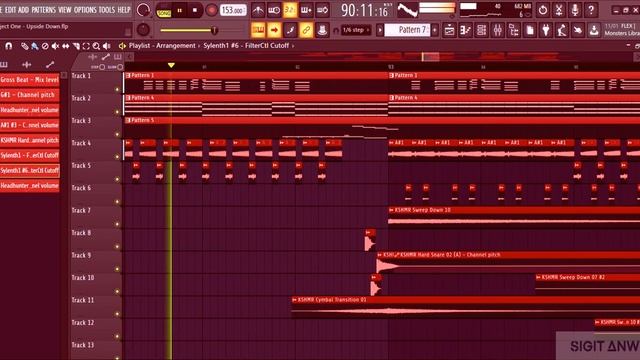This screenshot has width=640, height=360.
Task: Open the PATTERNS menu
Action: 44,9
